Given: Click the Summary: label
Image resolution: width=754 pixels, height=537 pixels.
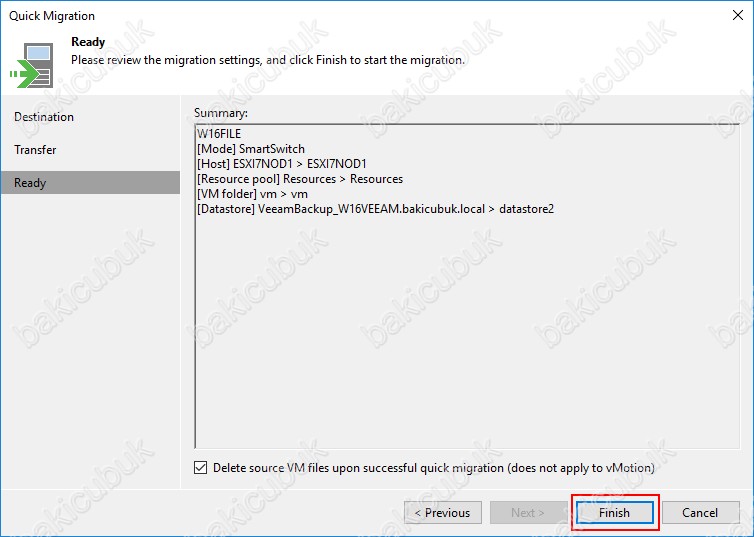Looking at the screenshot, I should coord(221,112).
